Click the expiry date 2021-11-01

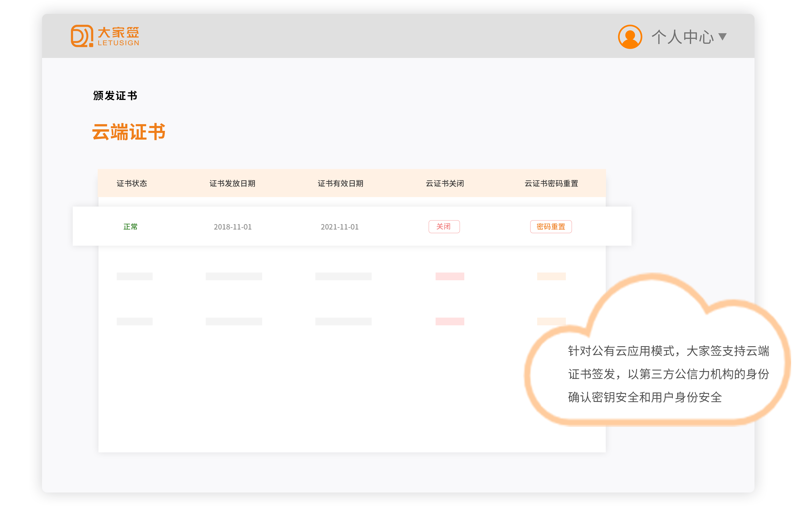[339, 227]
